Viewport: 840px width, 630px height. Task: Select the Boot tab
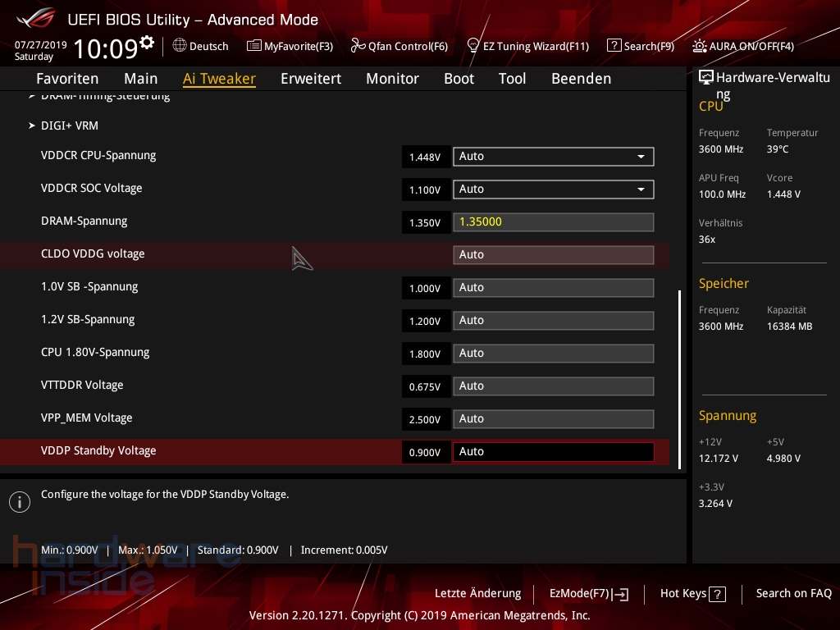459,79
